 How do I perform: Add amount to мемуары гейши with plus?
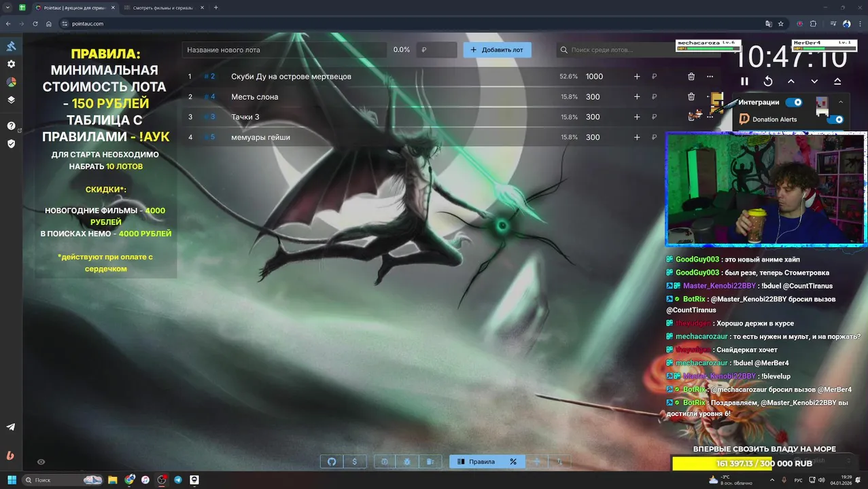click(637, 137)
